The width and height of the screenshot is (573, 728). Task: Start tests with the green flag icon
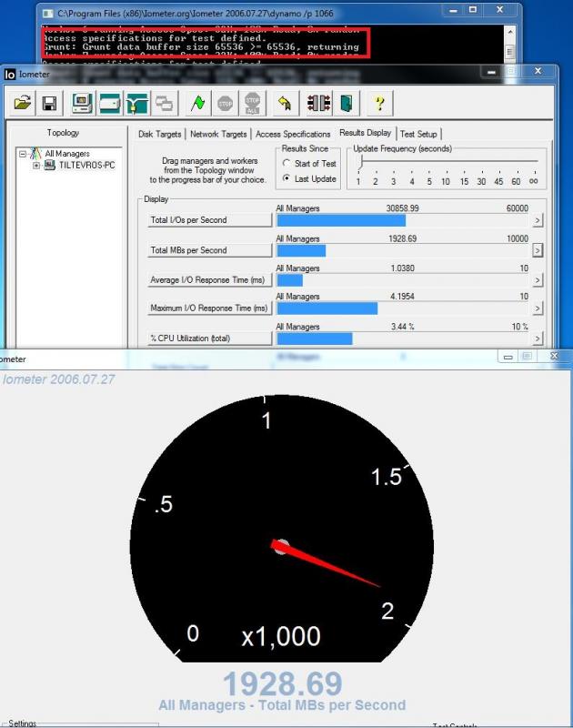197,103
